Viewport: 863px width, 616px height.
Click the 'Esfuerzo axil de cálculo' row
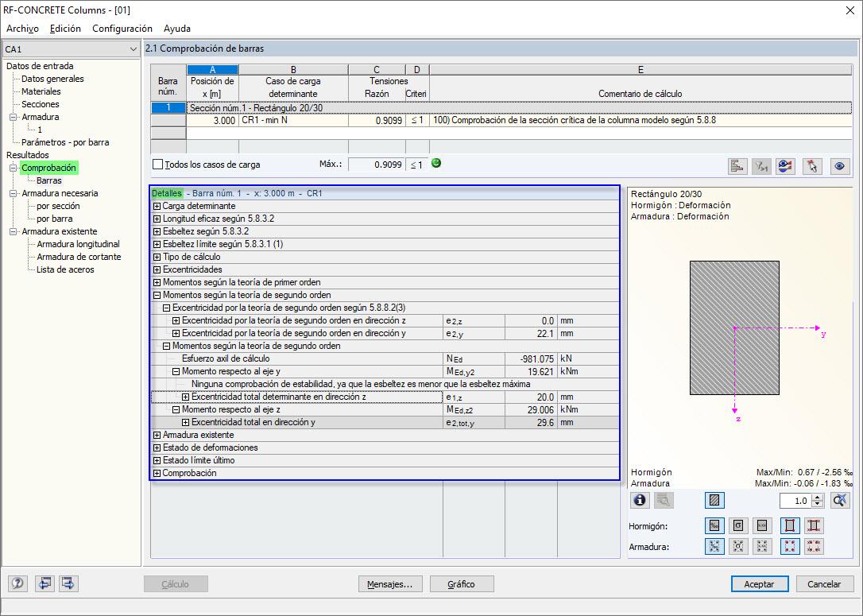click(x=385, y=358)
